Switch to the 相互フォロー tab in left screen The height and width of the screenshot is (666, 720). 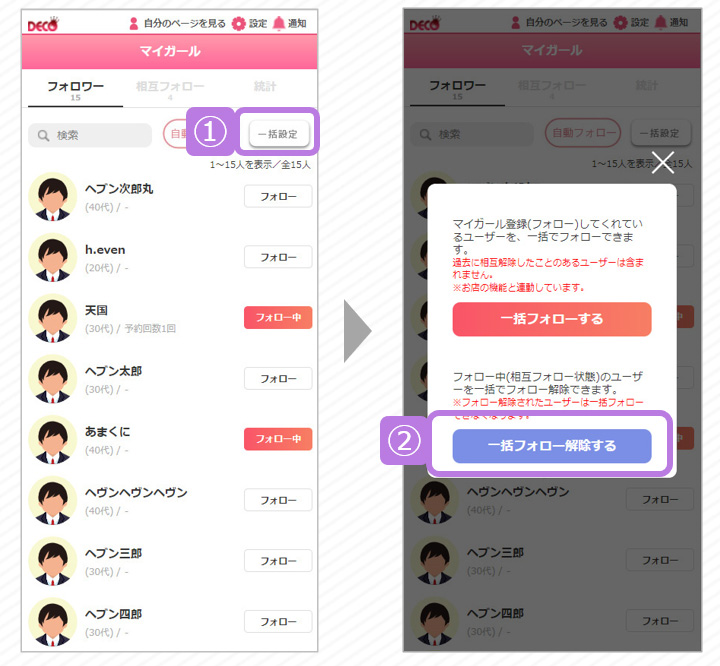[x=170, y=89]
